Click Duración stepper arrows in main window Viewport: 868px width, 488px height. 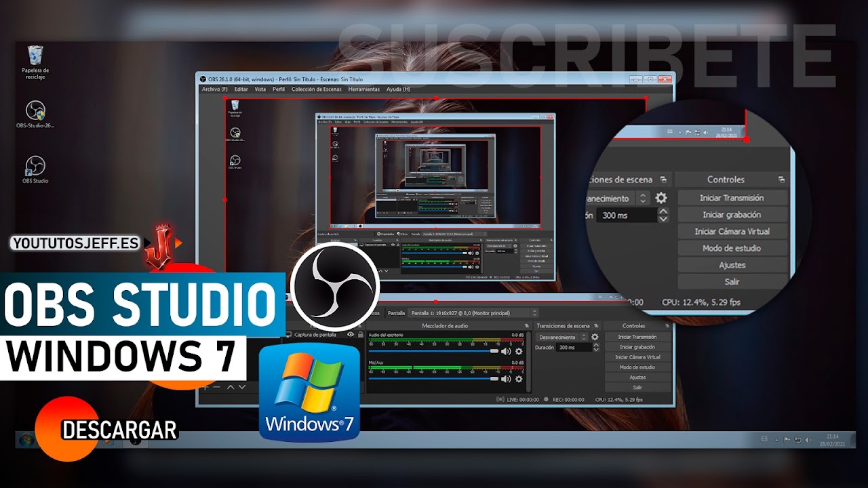click(x=595, y=347)
